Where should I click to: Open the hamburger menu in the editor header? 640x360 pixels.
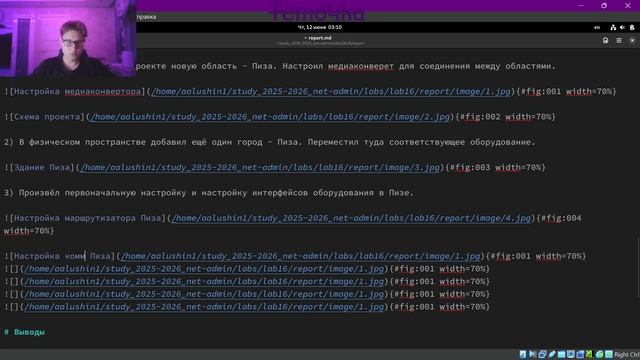click(619, 40)
